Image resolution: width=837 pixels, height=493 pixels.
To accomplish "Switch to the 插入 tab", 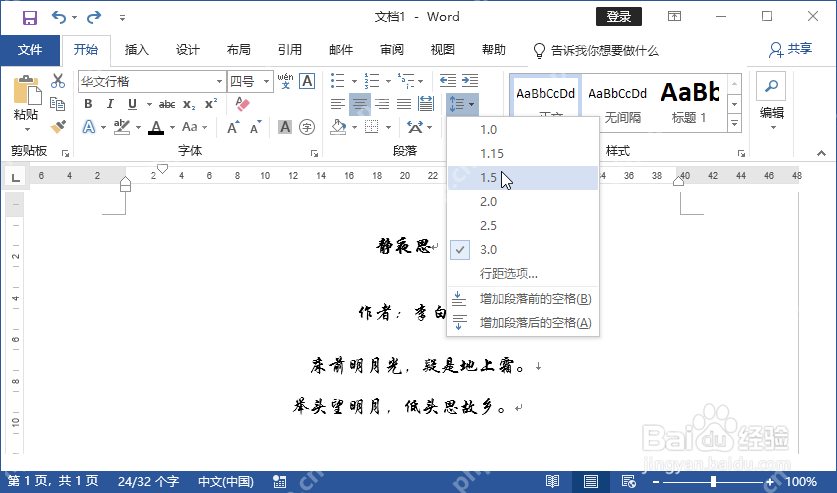I will point(137,50).
